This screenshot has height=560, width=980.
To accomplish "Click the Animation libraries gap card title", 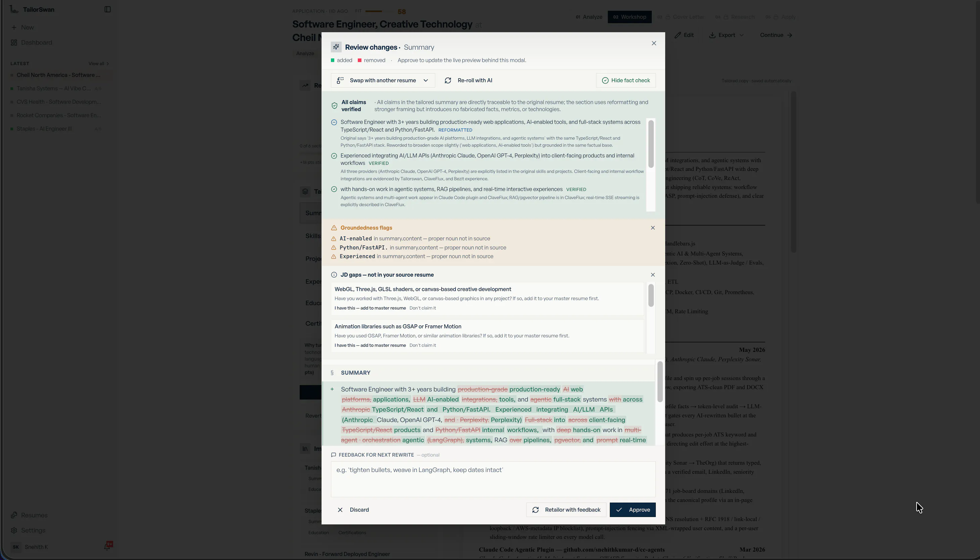I will point(398,327).
